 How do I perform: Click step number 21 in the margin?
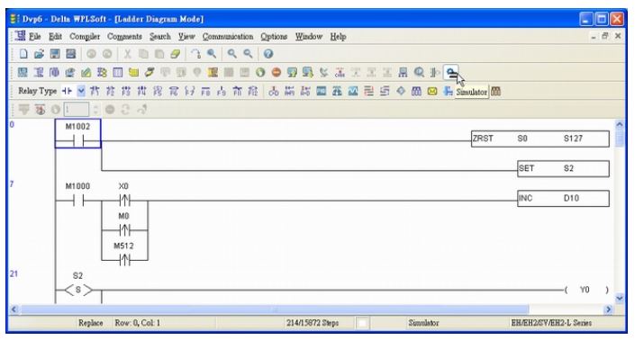[14, 273]
